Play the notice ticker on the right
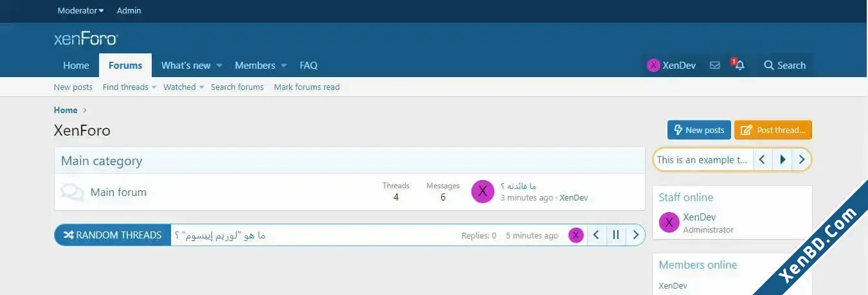The height and width of the screenshot is (295, 868). pos(782,159)
